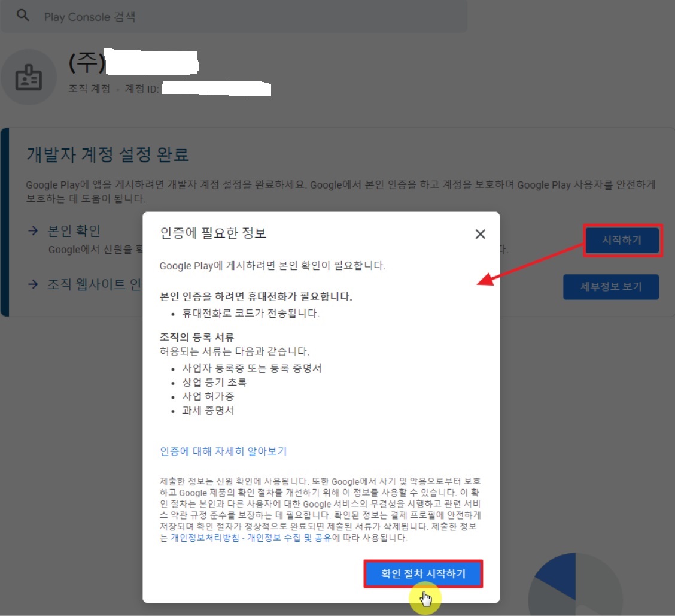Close the 인증에 필요한 정보 dialog with X
The width and height of the screenshot is (675, 616).
480,234
